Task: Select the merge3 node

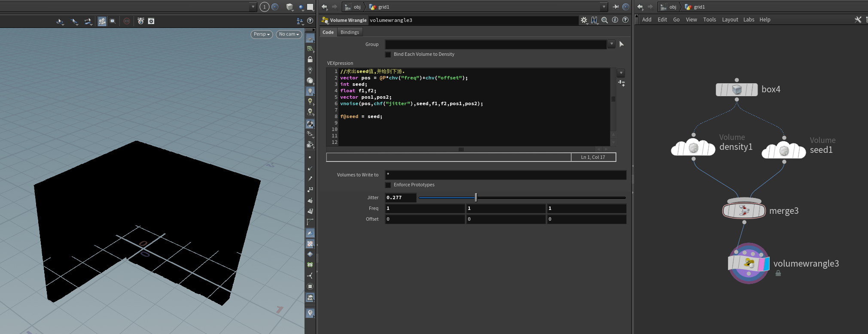Action: tap(744, 211)
